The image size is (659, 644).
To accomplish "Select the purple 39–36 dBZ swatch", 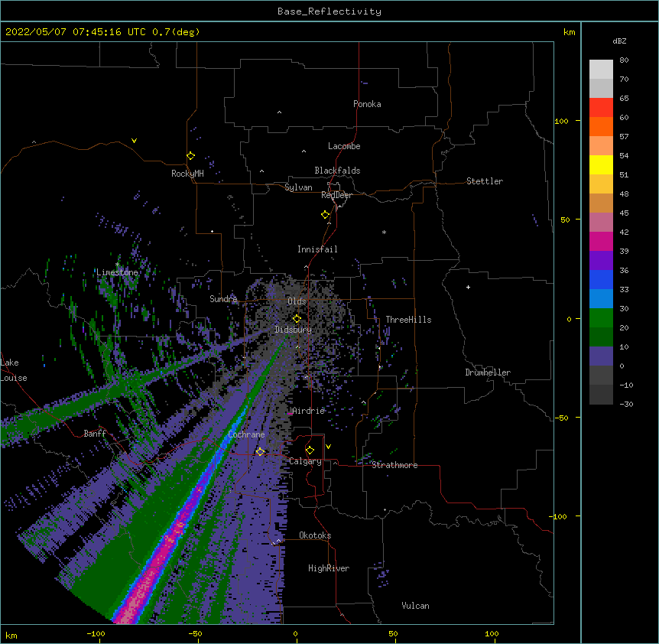I will (601, 261).
